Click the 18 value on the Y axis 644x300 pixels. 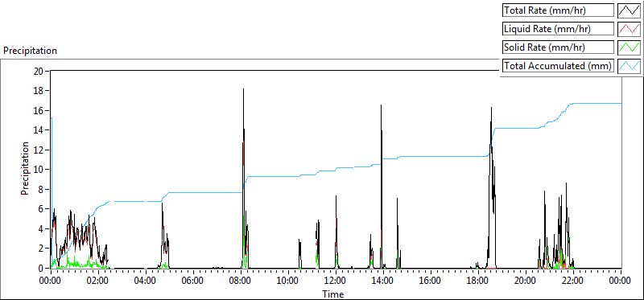coord(39,91)
